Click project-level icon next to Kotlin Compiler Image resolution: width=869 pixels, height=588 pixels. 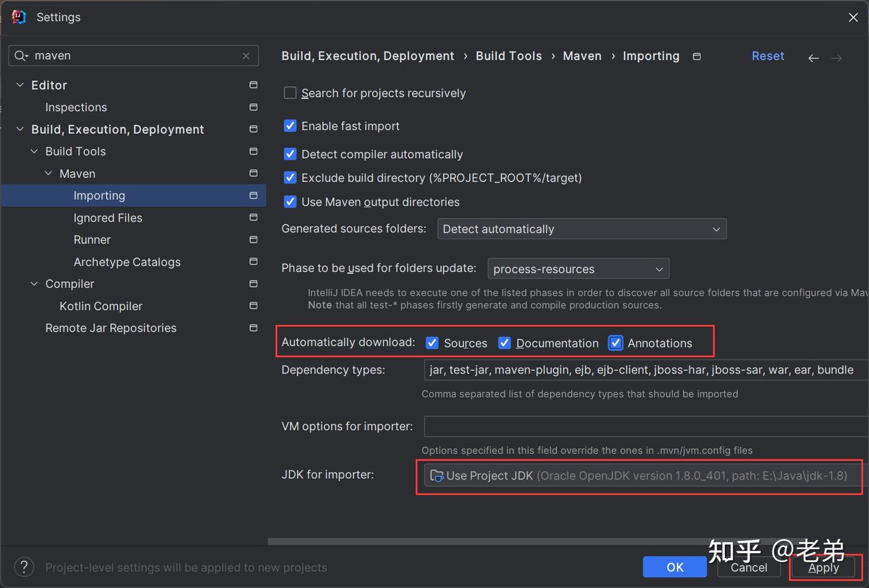click(x=253, y=306)
